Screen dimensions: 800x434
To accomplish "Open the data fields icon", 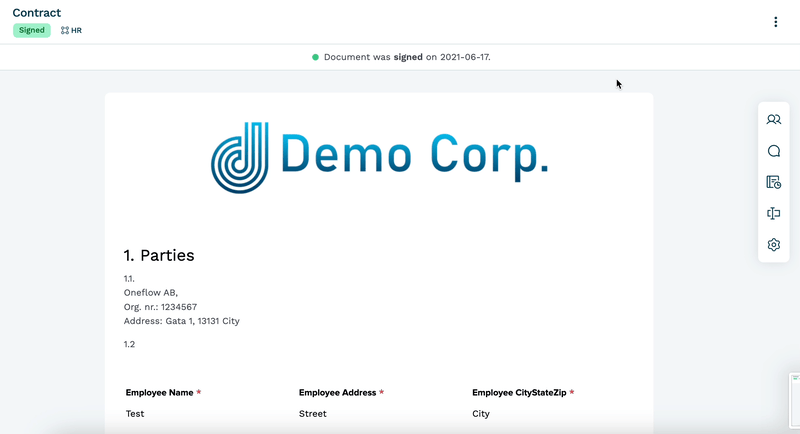I will click(773, 213).
